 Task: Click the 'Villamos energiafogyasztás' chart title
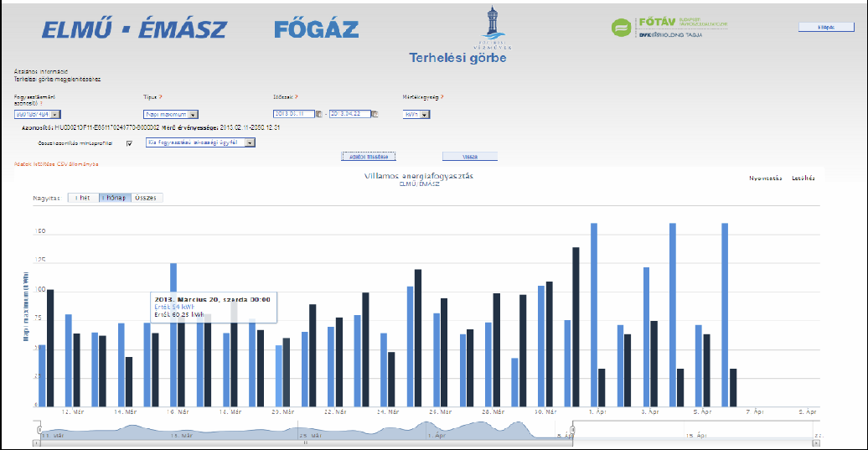[x=419, y=176]
